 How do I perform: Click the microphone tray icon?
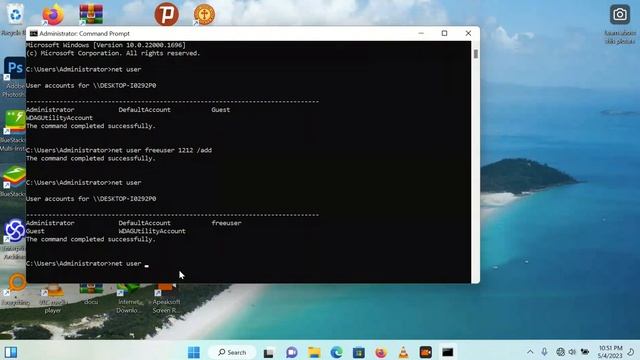[x=544, y=352]
